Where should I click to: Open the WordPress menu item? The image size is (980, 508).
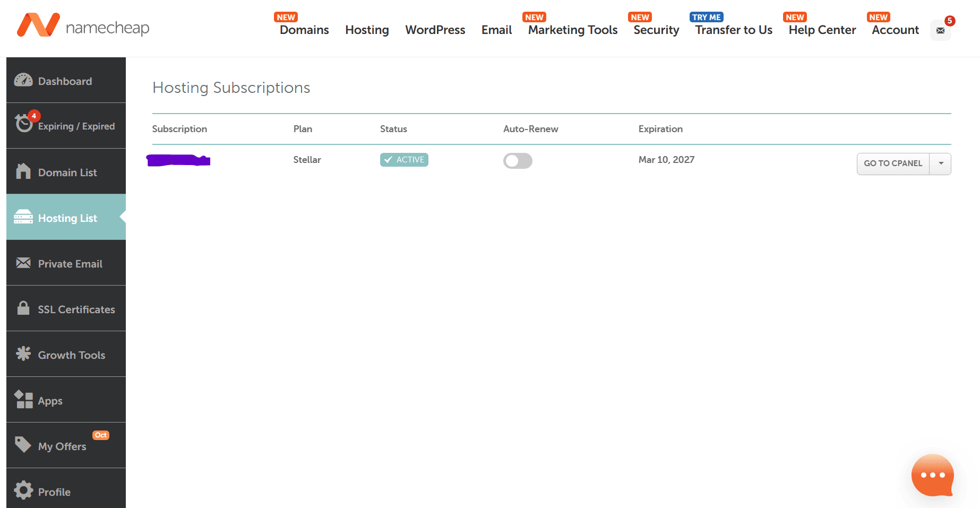(435, 30)
